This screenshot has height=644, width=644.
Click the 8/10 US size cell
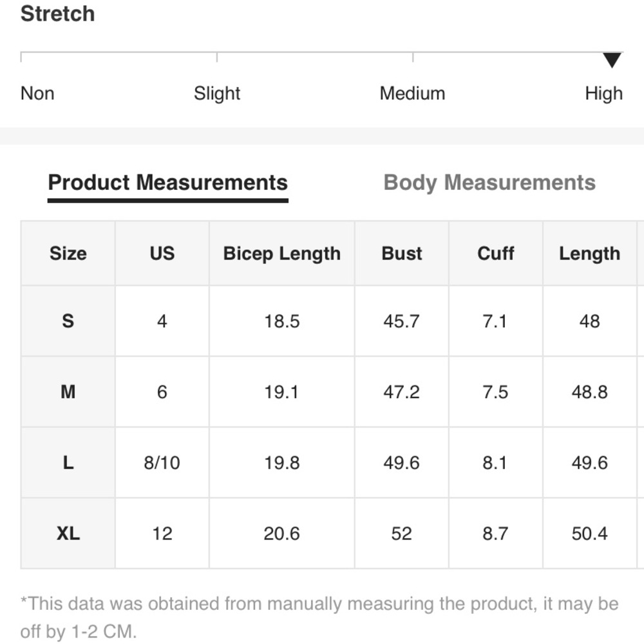[x=162, y=462]
